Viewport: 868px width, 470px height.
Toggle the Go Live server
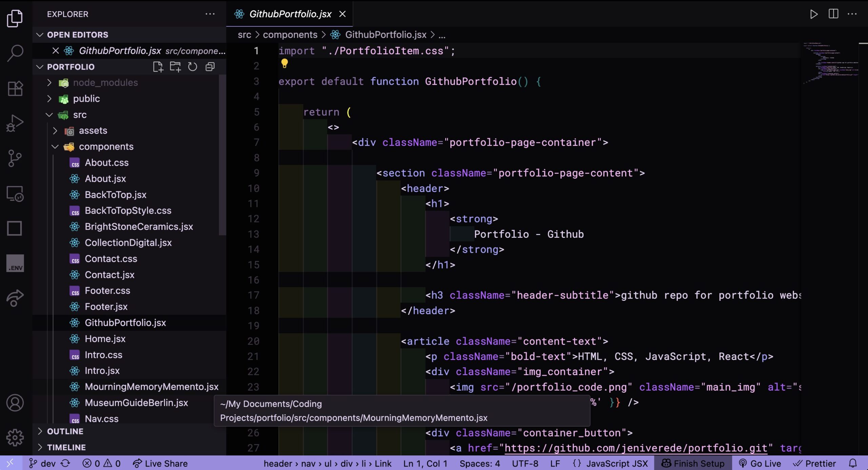[760, 463]
